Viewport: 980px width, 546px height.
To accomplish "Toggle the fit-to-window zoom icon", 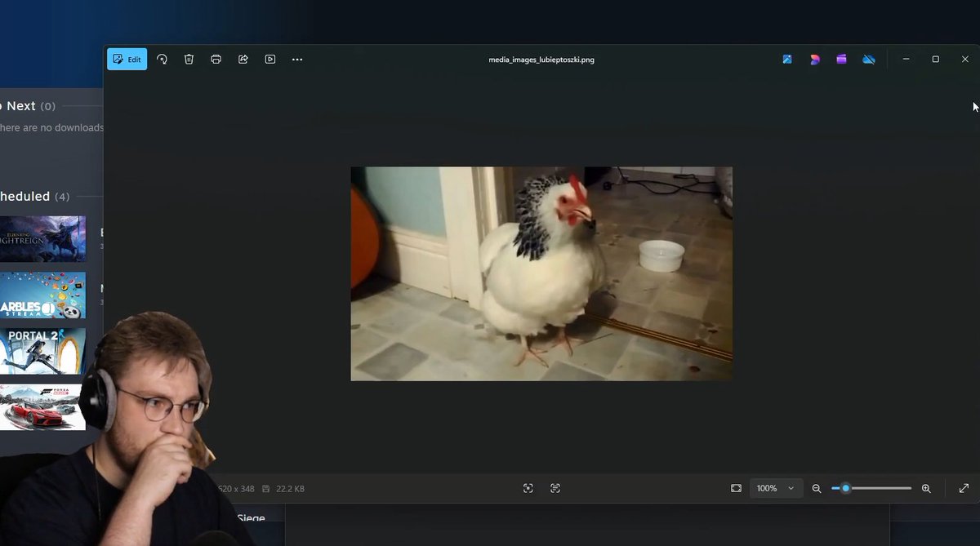I will [736, 488].
